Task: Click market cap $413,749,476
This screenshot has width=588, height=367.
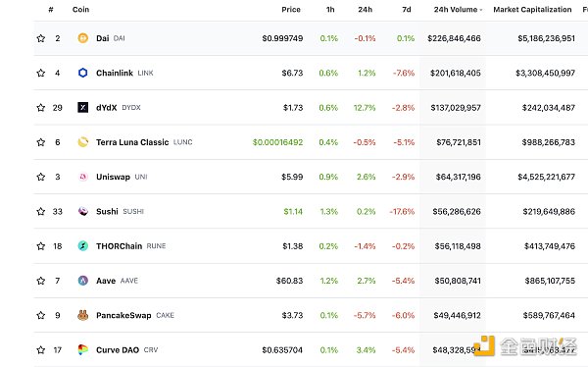Action: 550,246
